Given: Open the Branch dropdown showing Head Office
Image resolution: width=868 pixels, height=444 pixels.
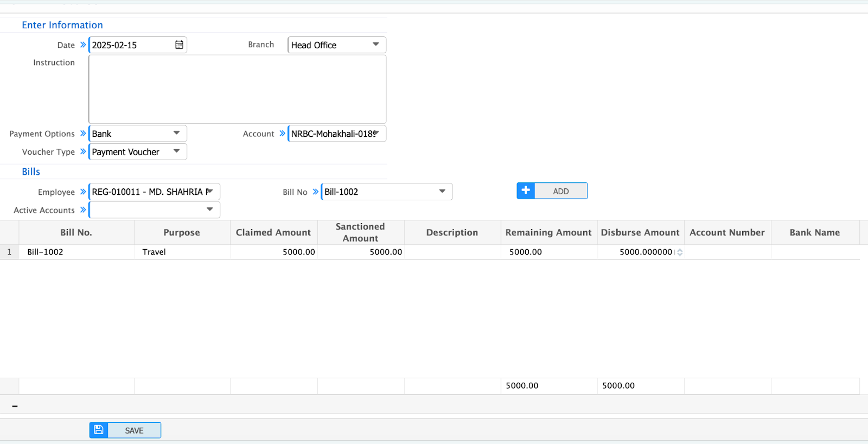Looking at the screenshot, I should coord(375,45).
